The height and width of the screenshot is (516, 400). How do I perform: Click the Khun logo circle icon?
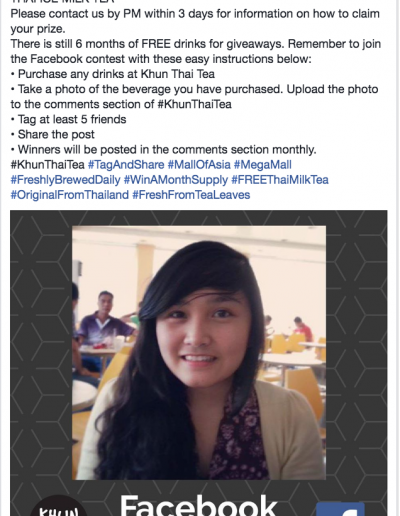59,507
